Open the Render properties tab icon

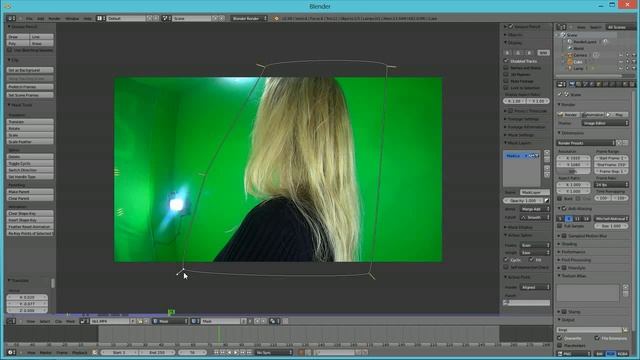pos(572,84)
